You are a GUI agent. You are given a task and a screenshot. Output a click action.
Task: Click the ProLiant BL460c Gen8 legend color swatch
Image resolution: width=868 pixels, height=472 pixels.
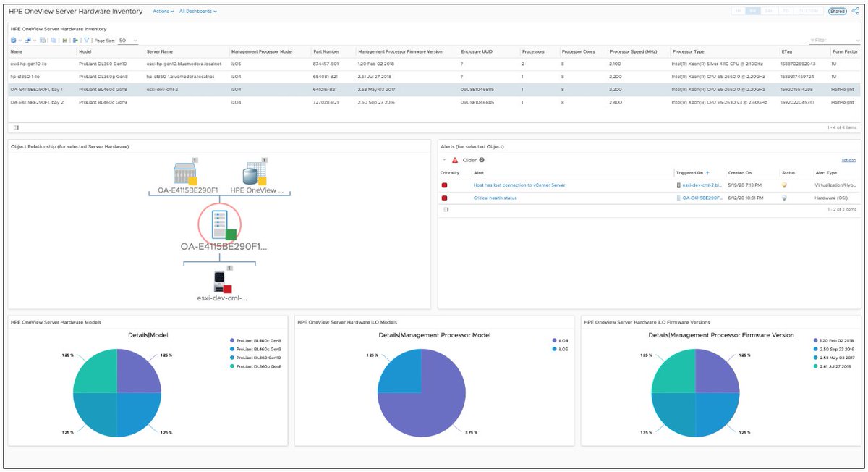pyautogui.click(x=231, y=340)
